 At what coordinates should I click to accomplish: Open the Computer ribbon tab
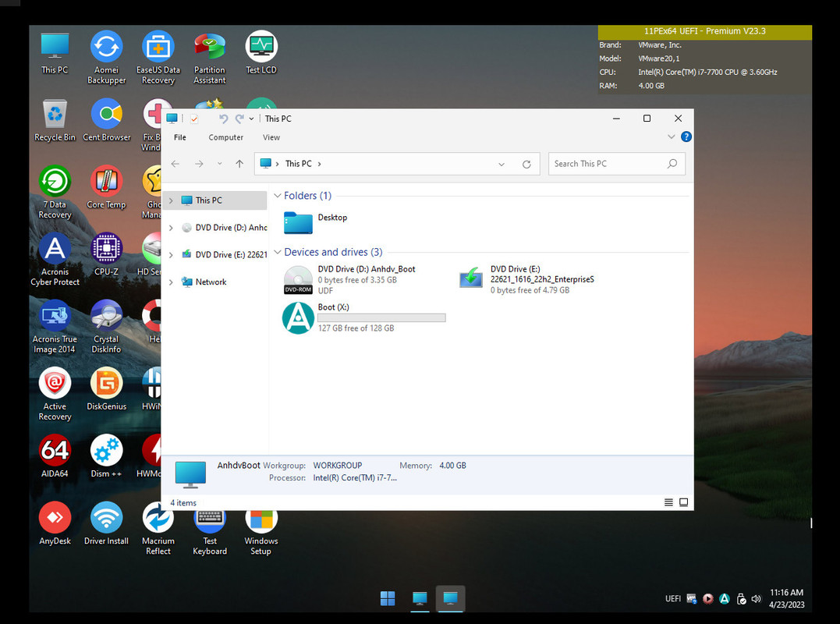pyautogui.click(x=225, y=137)
